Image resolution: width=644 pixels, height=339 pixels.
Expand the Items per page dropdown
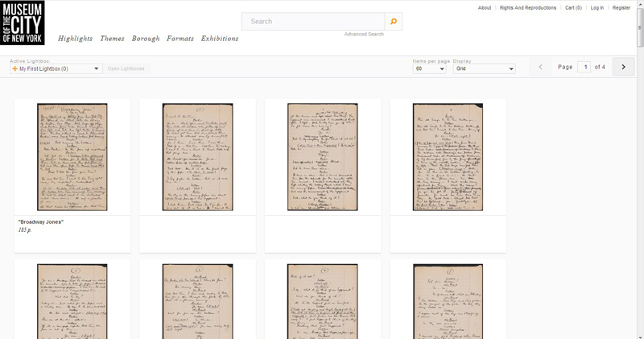(430, 68)
